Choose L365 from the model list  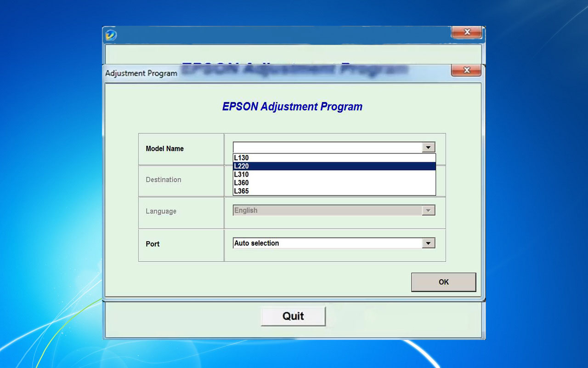pos(334,191)
